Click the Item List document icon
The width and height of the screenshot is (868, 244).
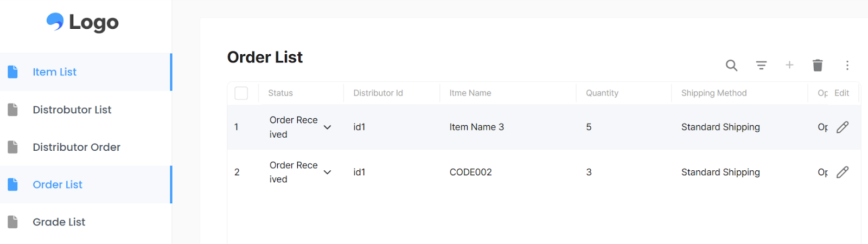13,72
